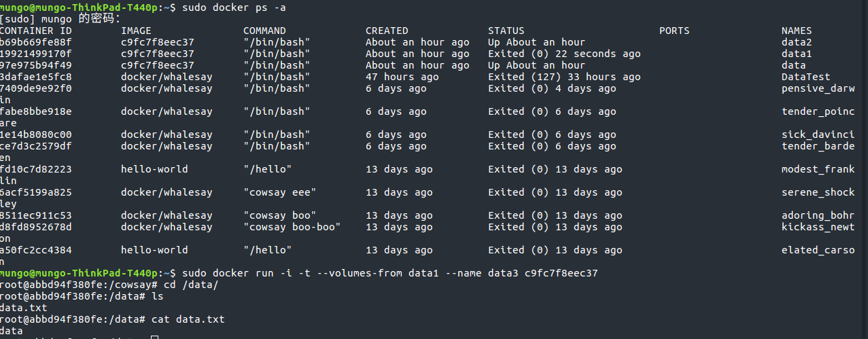Click the hello-world image in modest_frank row
The width and height of the screenshot is (868, 339).
(x=154, y=169)
